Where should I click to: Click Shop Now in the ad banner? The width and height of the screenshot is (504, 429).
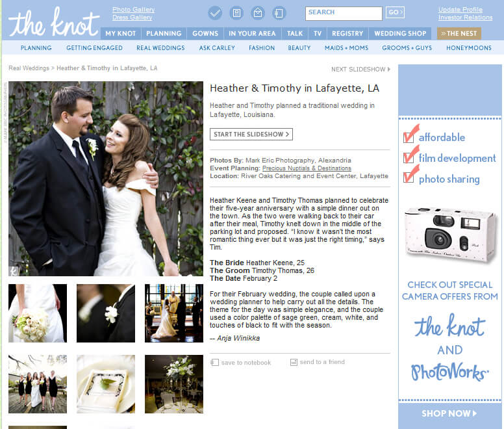click(449, 413)
